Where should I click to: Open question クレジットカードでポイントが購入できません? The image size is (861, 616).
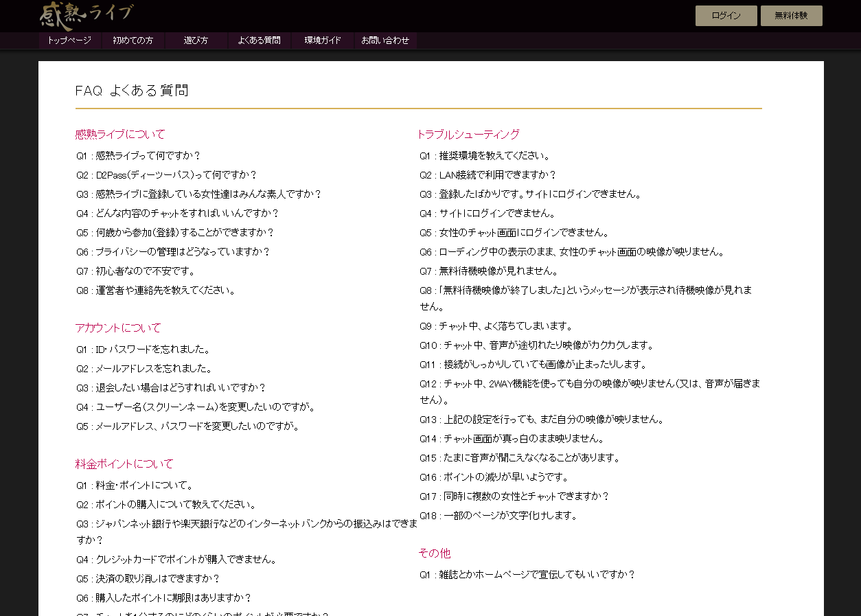point(177,560)
